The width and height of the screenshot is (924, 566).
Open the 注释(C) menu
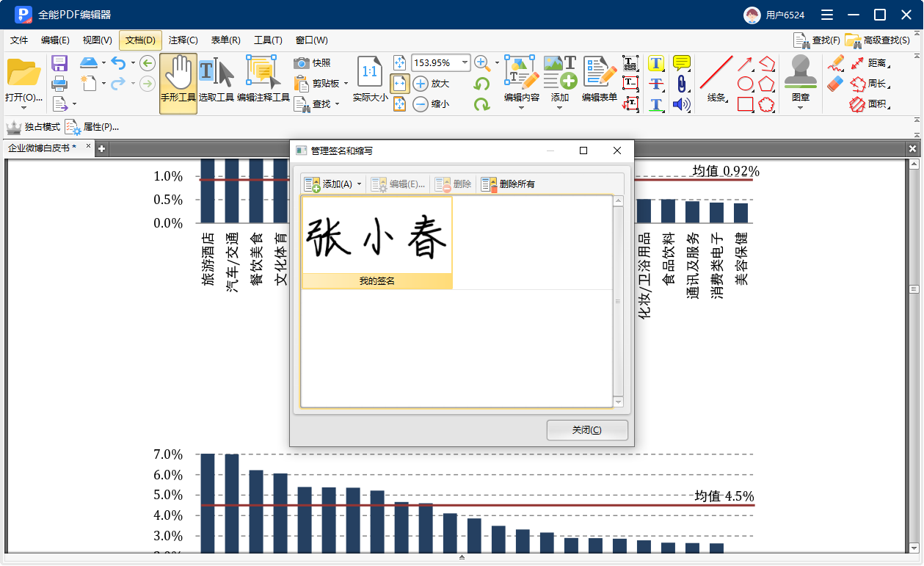[x=183, y=40]
